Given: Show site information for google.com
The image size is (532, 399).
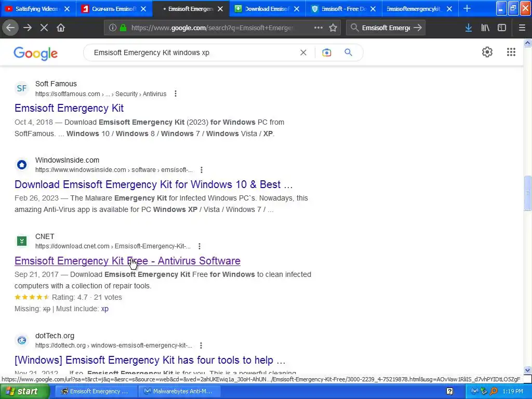Looking at the screenshot, I should tap(113, 28).
